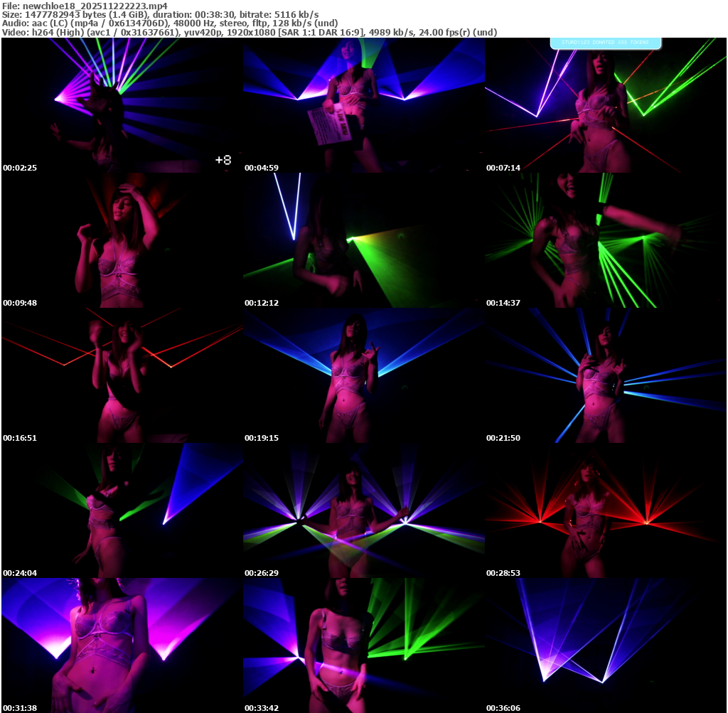Click the frame marked 00:24:04
The height and width of the screenshot is (713, 728).
coord(122,510)
